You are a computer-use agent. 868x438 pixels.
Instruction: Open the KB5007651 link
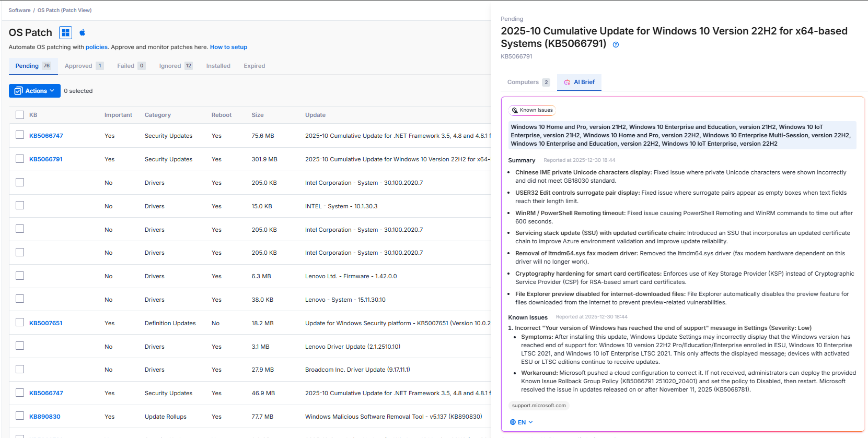click(x=46, y=323)
